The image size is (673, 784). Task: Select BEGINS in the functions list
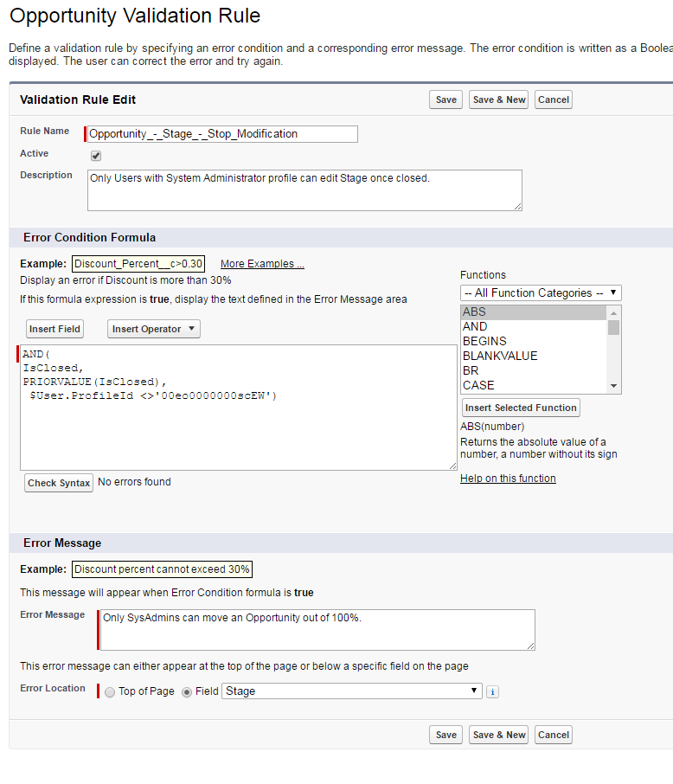(x=484, y=341)
